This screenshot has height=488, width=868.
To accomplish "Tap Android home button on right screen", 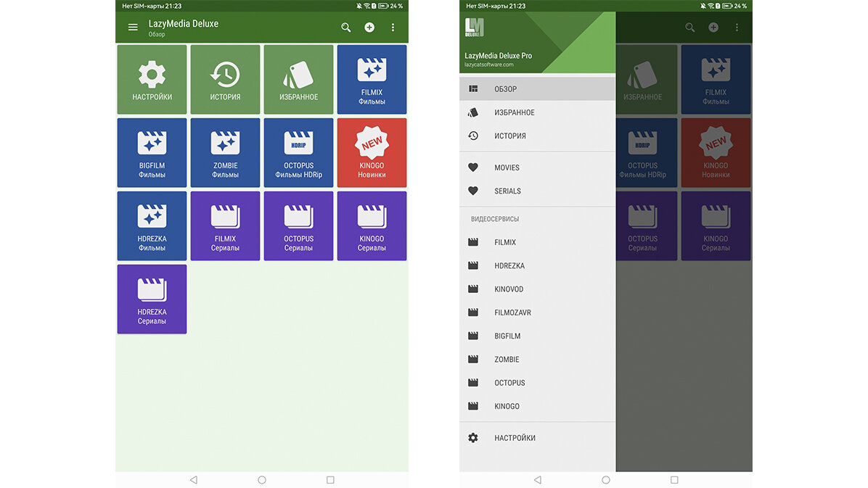I will [x=605, y=480].
